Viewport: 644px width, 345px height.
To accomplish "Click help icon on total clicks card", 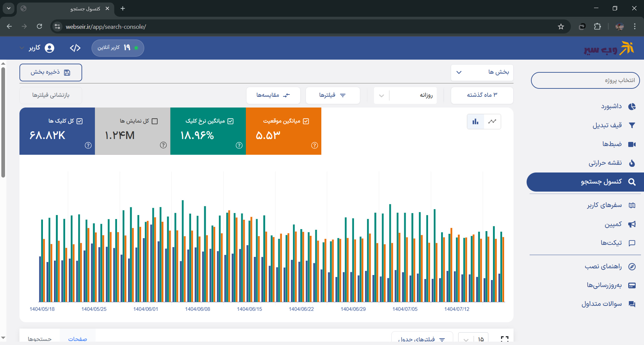I will 88,145.
